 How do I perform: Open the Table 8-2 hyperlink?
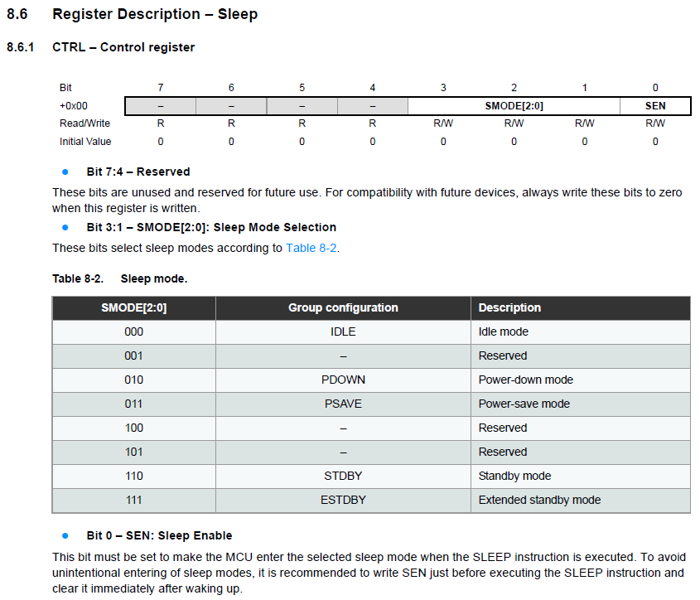(311, 248)
